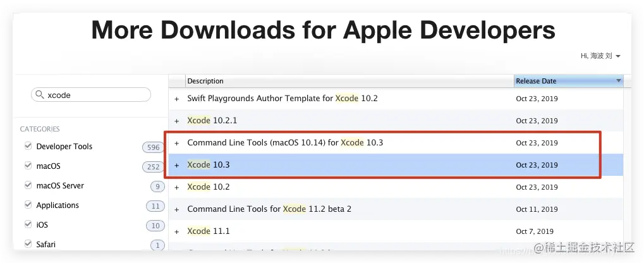Select Command Line Tools (macOS 10.14) text
Viewport: 644px width, 263px height.
pos(285,143)
